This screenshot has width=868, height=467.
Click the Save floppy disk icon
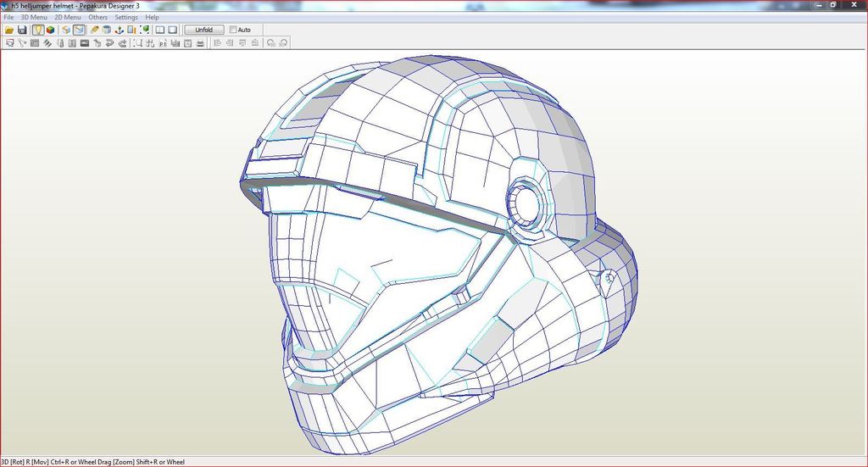[22, 30]
